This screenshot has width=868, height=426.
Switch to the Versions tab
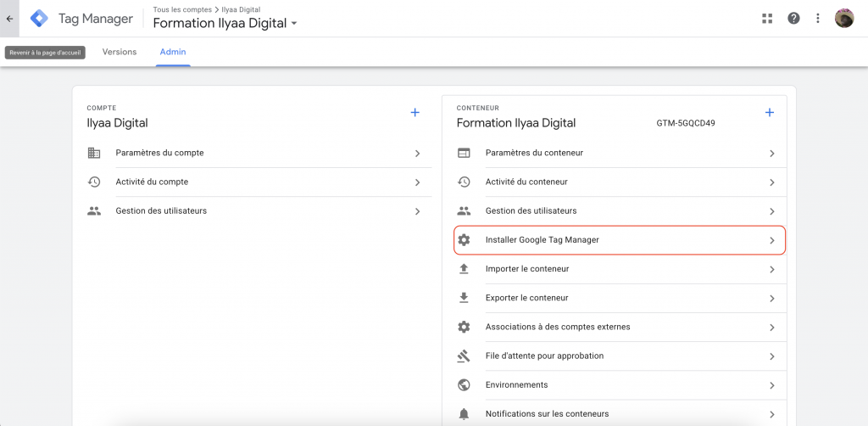[120, 52]
